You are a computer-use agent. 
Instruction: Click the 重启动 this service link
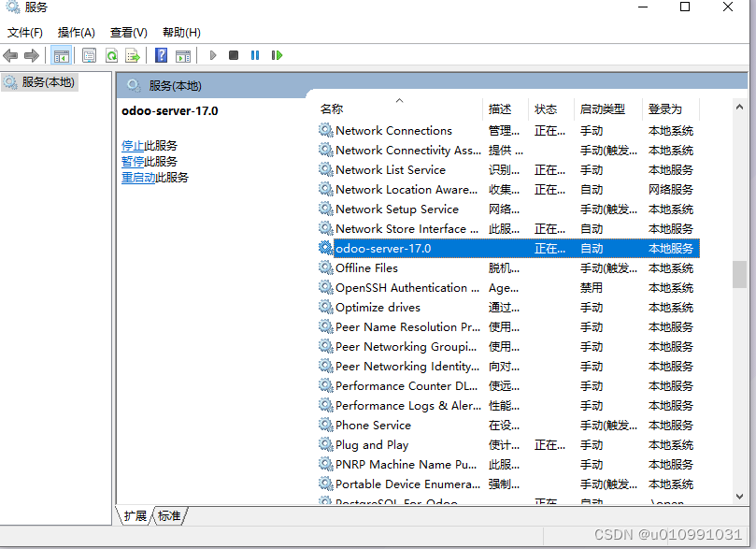tap(138, 178)
